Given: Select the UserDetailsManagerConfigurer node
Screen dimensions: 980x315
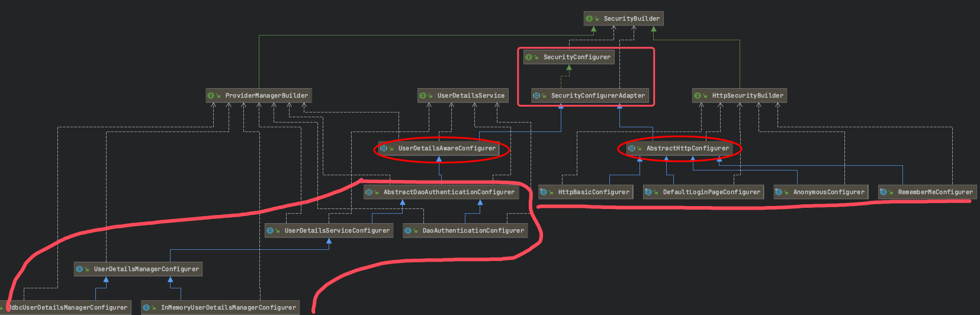Looking at the screenshot, I should coord(138,269).
